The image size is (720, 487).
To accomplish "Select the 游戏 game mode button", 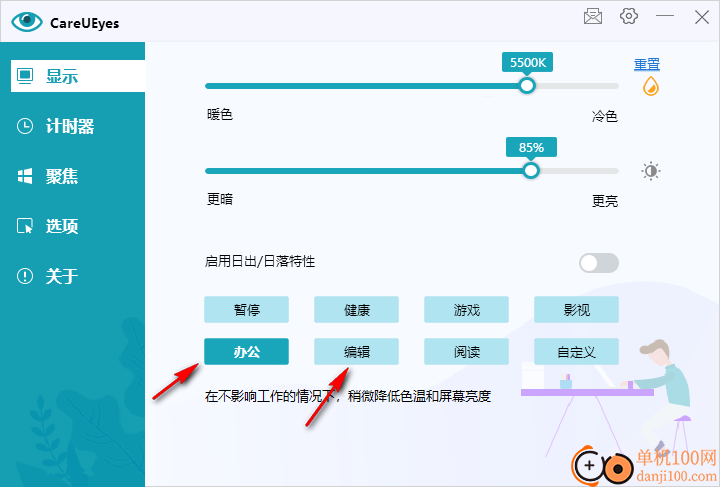I will pyautogui.click(x=467, y=310).
